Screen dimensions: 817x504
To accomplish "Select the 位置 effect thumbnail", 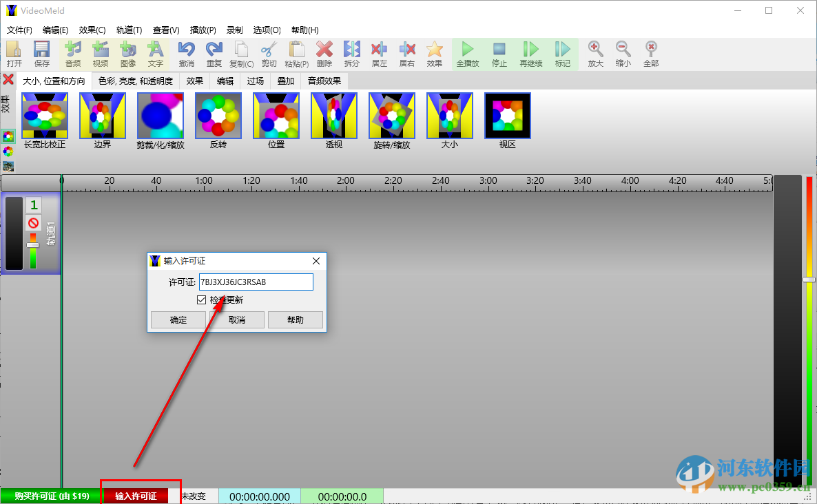I will coord(276,116).
